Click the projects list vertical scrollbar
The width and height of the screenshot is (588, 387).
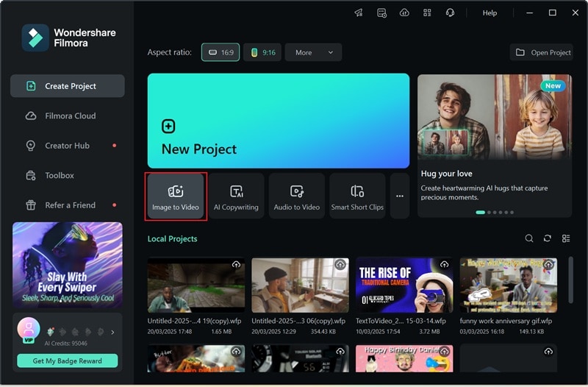[x=571, y=280]
